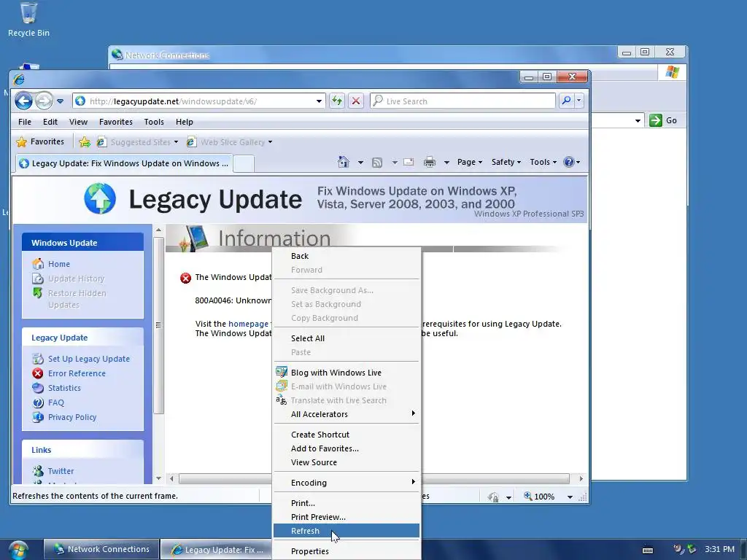This screenshot has width=747, height=560.
Task: Switch to Network Connections taskbar button
Action: point(101,549)
